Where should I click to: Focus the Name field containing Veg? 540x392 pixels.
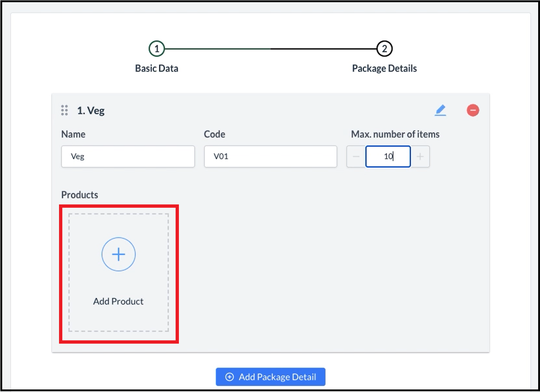[x=128, y=156]
